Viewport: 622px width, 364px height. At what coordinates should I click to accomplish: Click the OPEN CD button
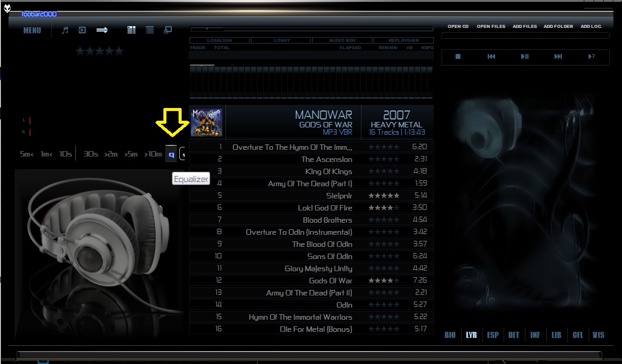pos(458,27)
